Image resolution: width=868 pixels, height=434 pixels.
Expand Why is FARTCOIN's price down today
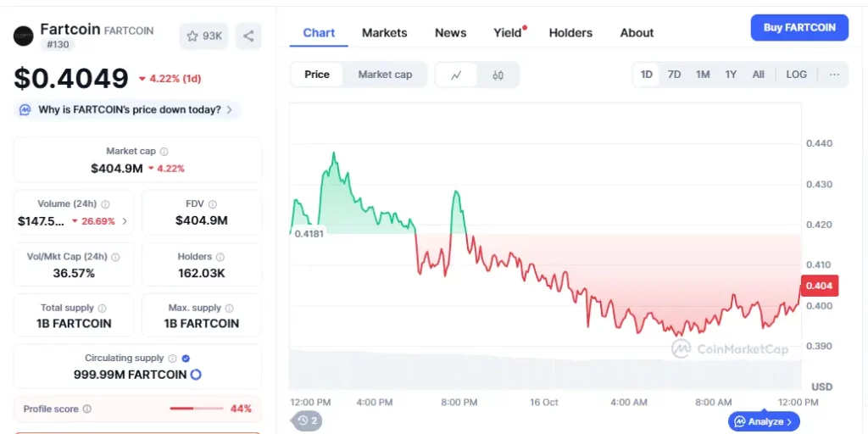(x=129, y=110)
